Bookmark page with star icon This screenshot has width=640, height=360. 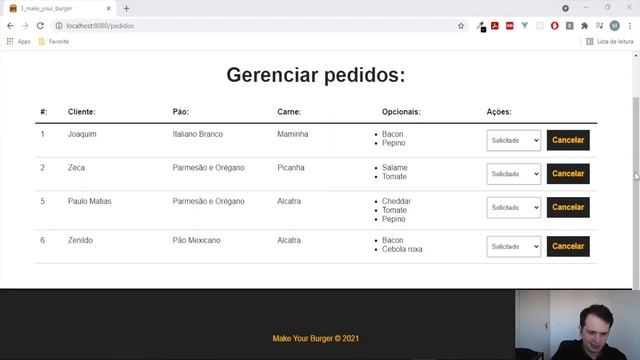point(461,26)
